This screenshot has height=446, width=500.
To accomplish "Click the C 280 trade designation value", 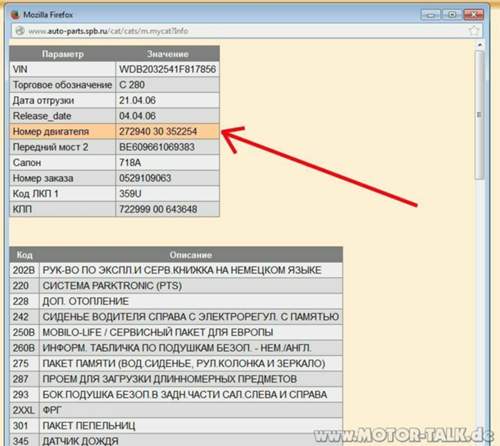I will (x=132, y=85).
